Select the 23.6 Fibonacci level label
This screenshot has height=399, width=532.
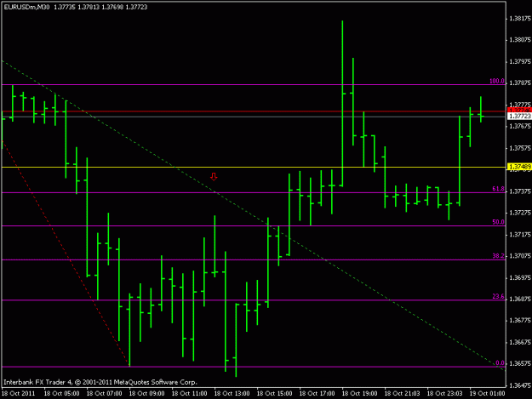[x=498, y=296]
